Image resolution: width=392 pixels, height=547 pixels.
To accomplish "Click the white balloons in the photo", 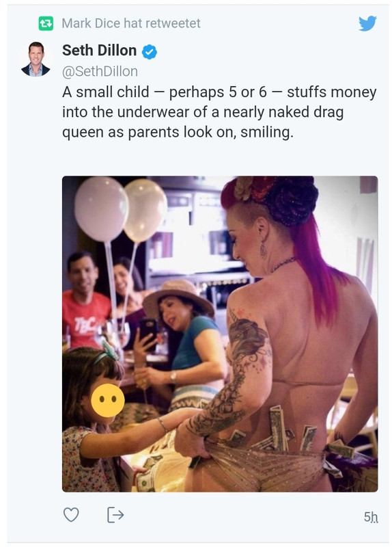I will 121,209.
